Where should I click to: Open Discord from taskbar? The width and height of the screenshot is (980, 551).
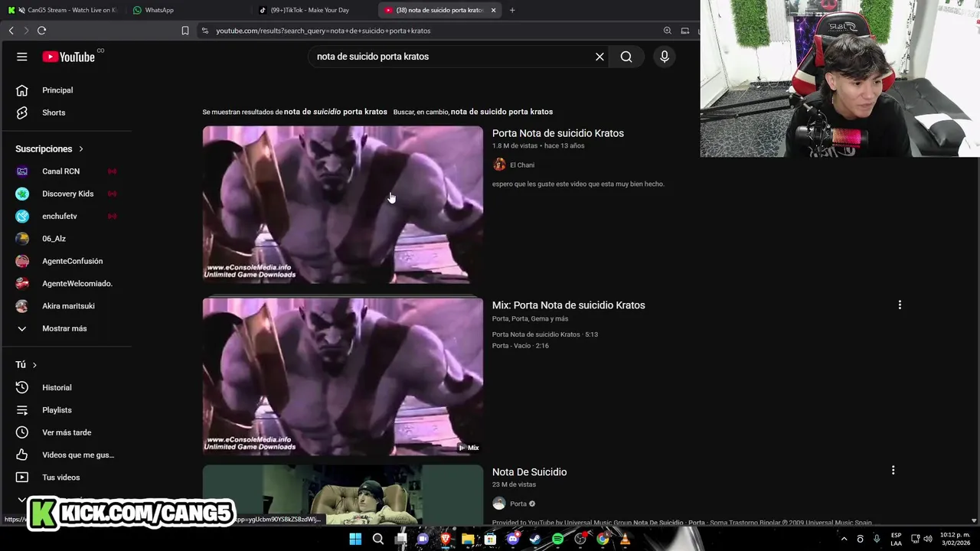(x=513, y=539)
